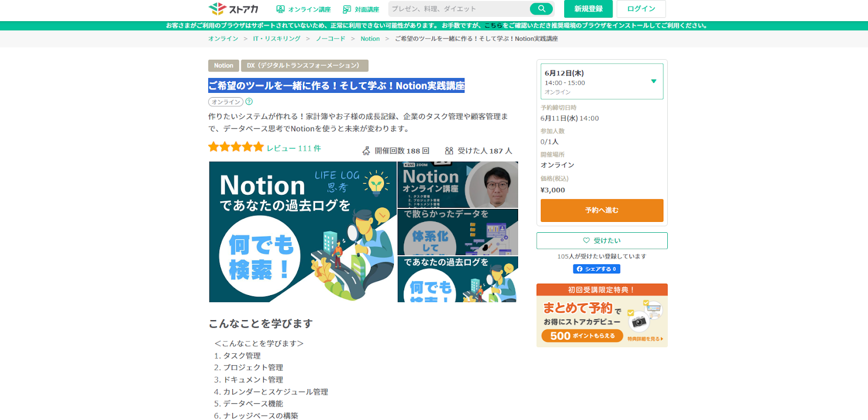Image resolution: width=868 pixels, height=420 pixels.
Task: Focus the search field プレゼン、料理、ダイエット
Action: pyautogui.click(x=458, y=9)
